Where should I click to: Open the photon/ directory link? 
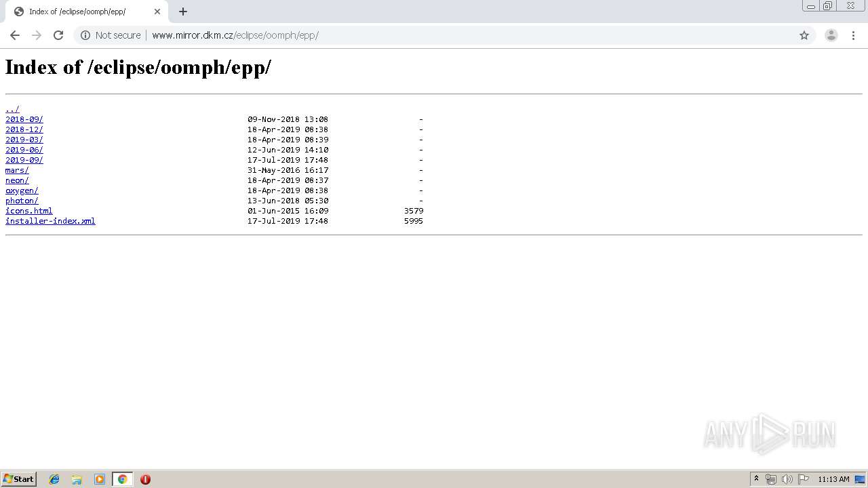[x=22, y=201]
